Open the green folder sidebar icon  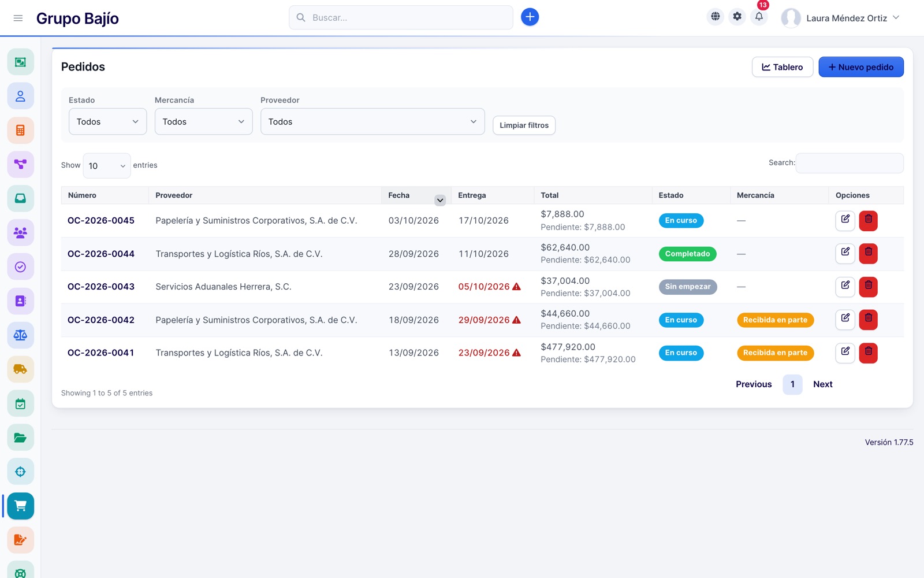(20, 438)
